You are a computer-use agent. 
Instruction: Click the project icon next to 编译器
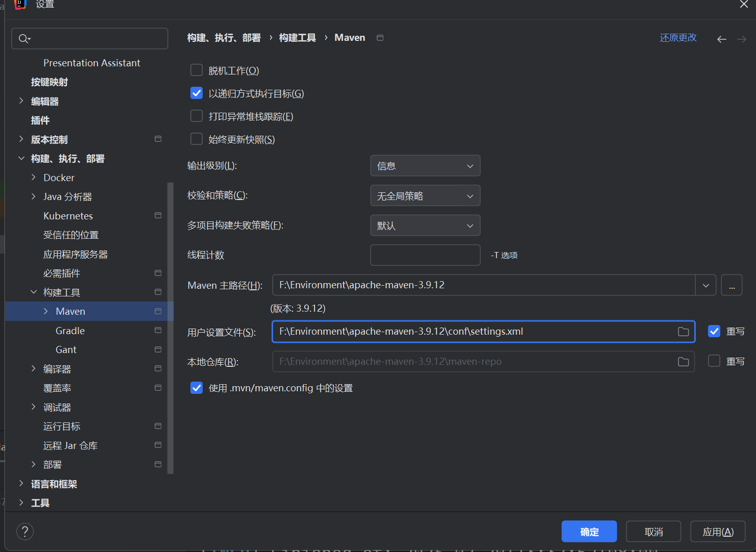pos(158,368)
